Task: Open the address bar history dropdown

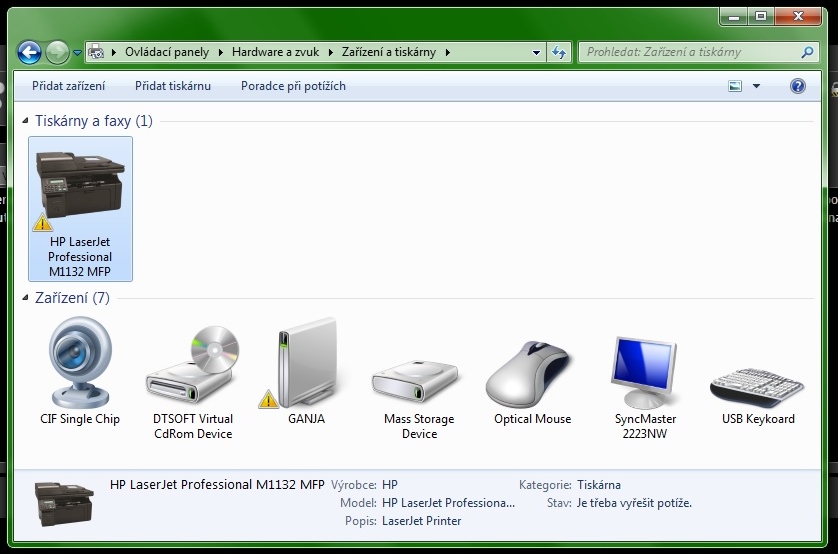Action: tap(536, 52)
